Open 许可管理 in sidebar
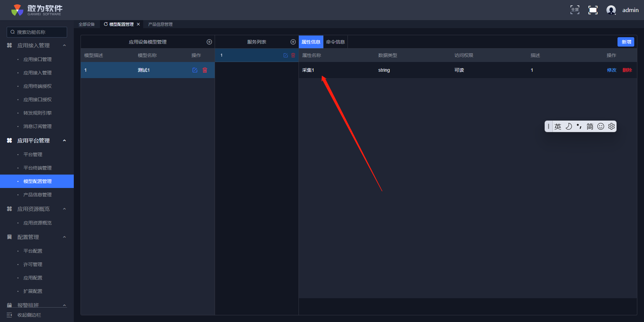Viewport: 644px width, 322px height. coord(33,264)
